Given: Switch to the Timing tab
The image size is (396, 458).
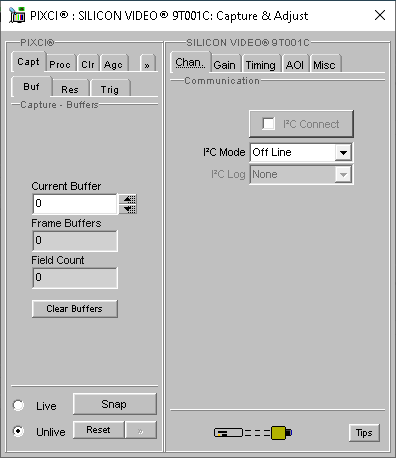Looking at the screenshot, I should [261, 64].
